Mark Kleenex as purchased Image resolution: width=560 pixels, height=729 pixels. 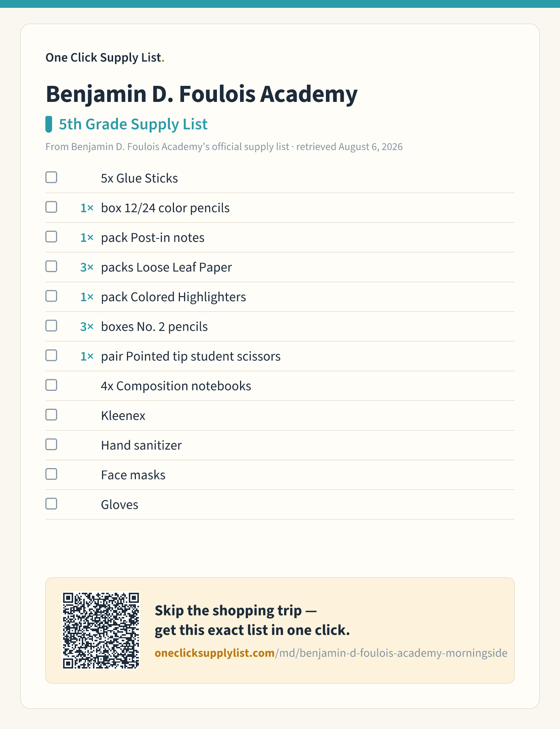(x=51, y=415)
